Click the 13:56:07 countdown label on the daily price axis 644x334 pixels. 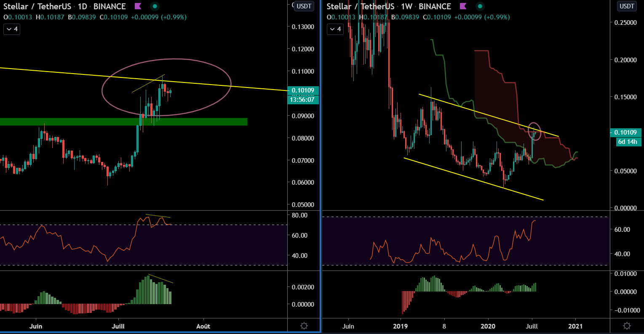(303, 100)
